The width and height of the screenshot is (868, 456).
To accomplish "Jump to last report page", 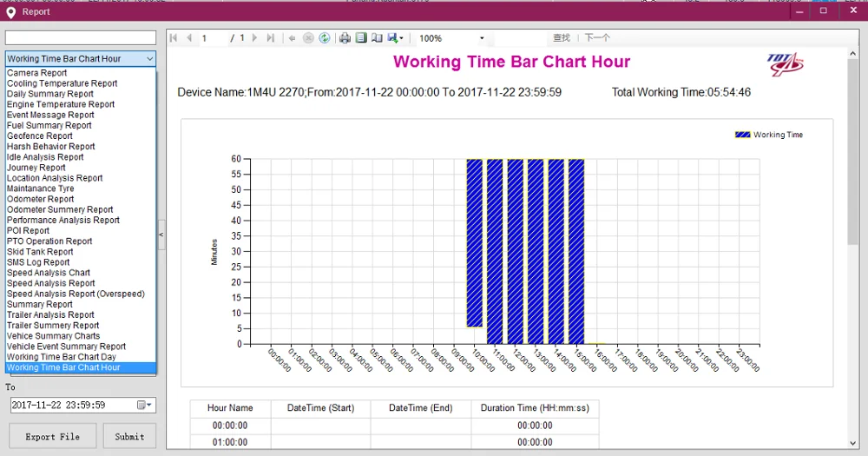I will point(271,38).
